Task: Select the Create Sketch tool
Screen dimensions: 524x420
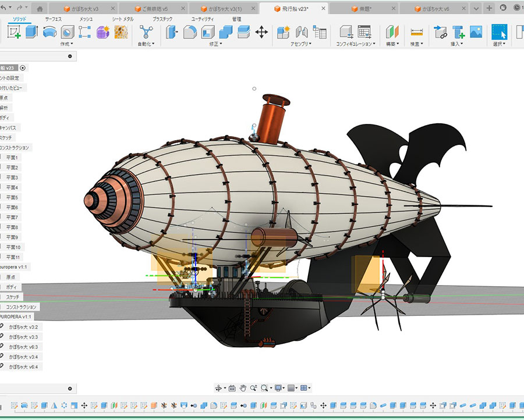Action: tap(13, 32)
